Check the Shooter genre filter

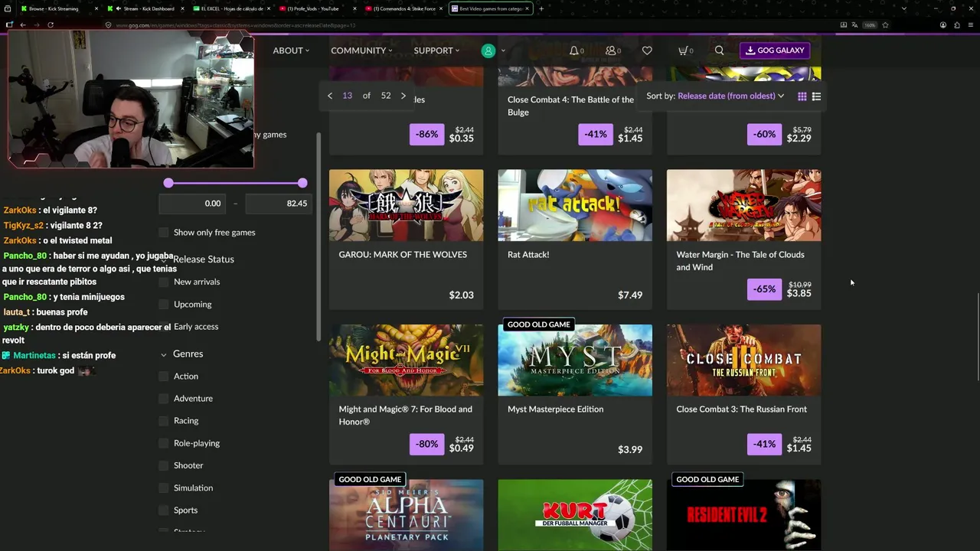pyautogui.click(x=163, y=465)
